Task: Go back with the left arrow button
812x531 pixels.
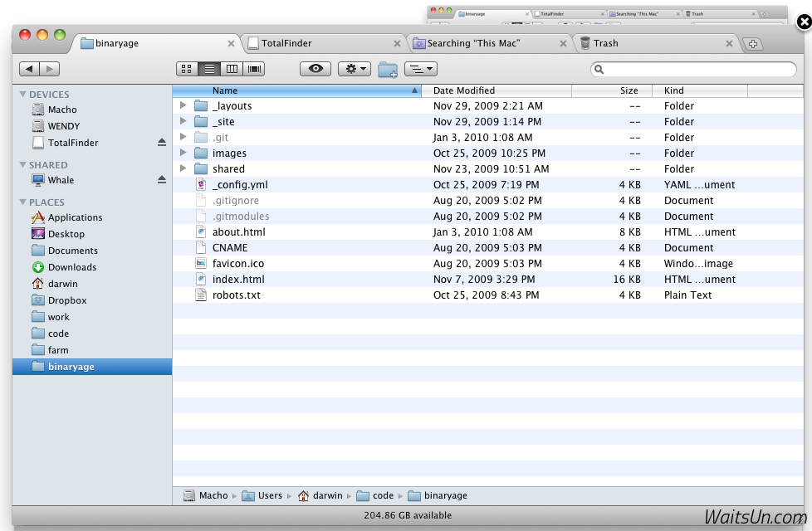Action: [x=30, y=69]
